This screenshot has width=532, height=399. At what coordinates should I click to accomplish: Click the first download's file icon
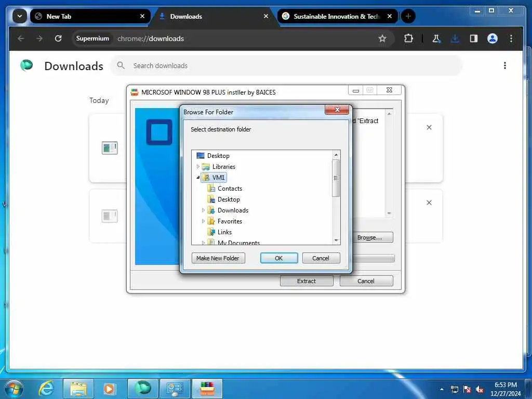tap(110, 148)
